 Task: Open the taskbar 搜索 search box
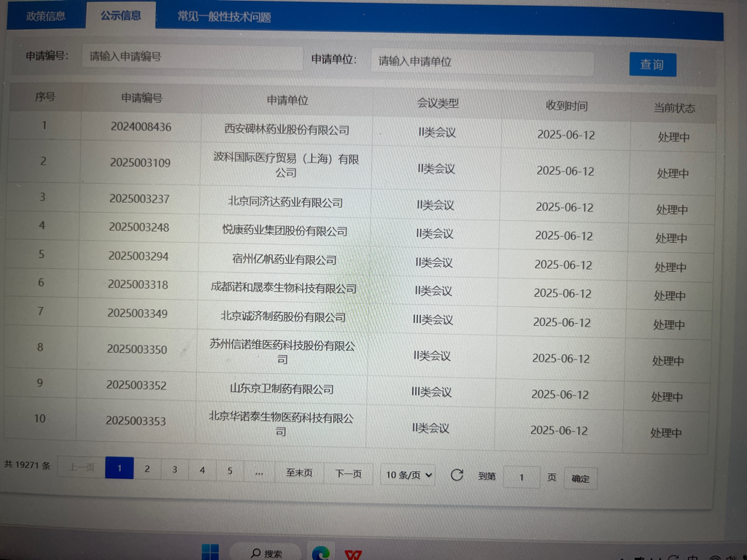pyautogui.click(x=266, y=553)
